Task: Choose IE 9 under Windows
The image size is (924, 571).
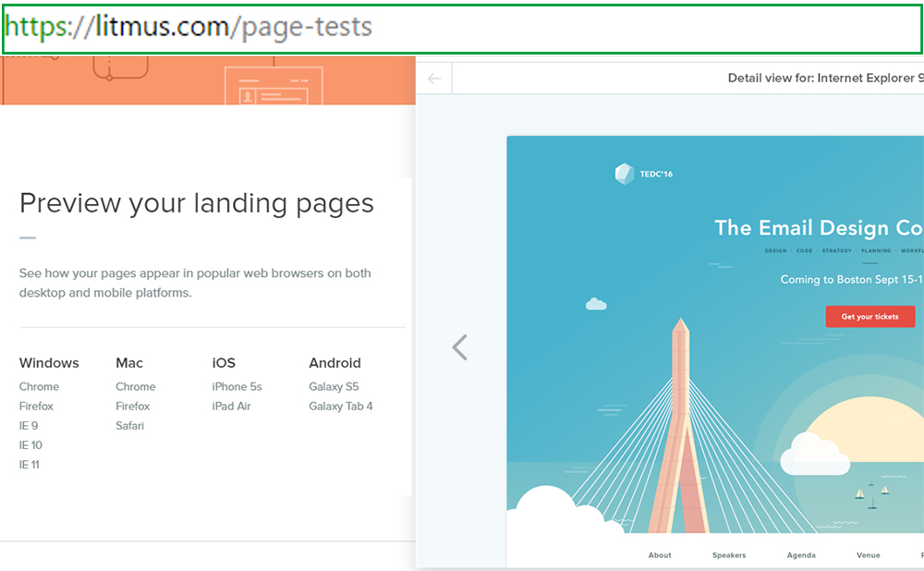Action: pyautogui.click(x=29, y=426)
